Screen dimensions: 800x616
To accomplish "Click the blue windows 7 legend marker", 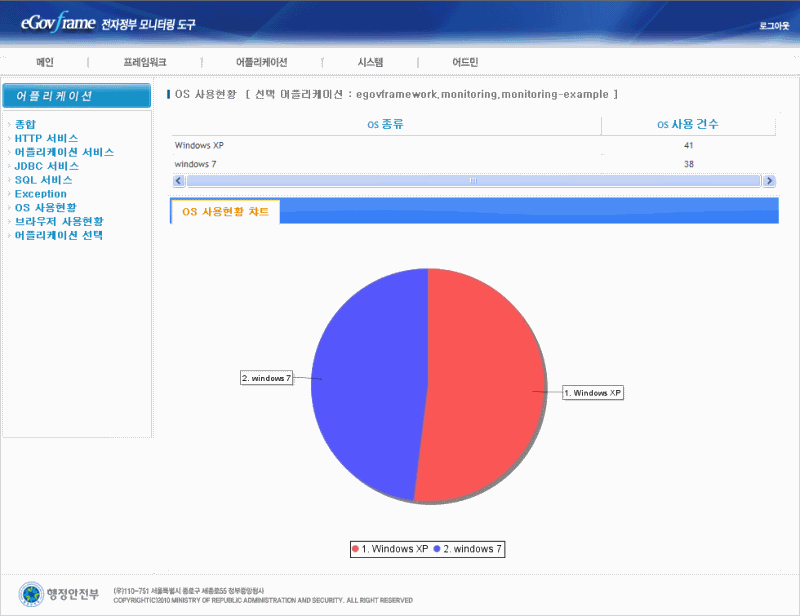I will point(437,549).
